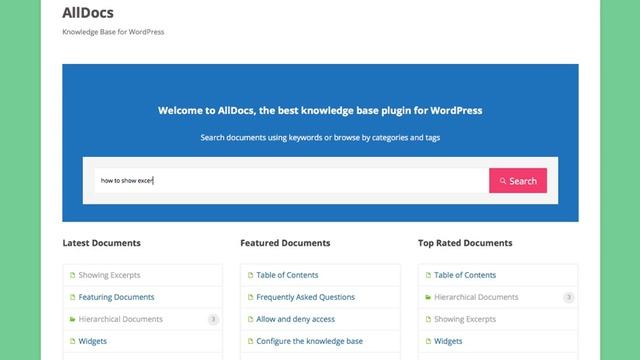The height and width of the screenshot is (360, 640).
Task: Open 'Frequently Asked Questions' document
Action: tap(305, 297)
